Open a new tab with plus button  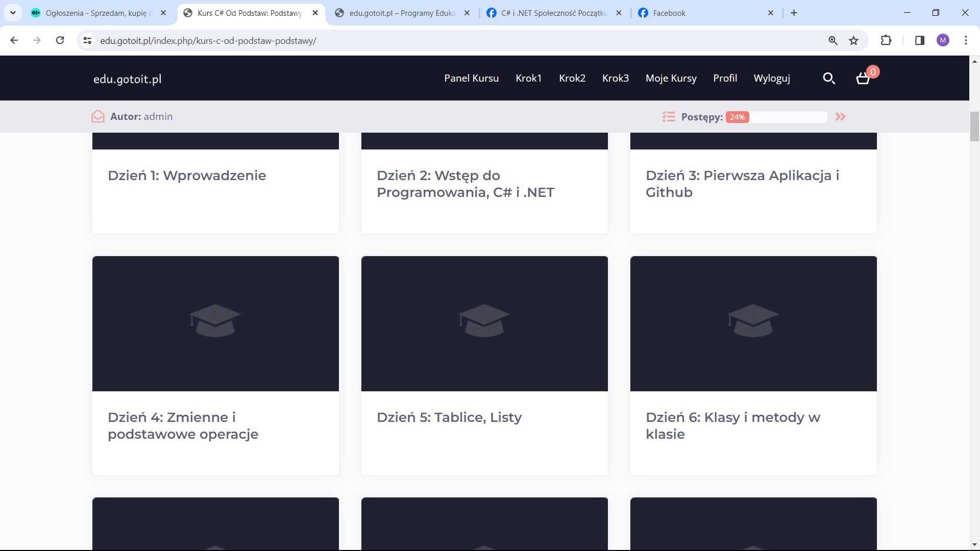click(794, 13)
